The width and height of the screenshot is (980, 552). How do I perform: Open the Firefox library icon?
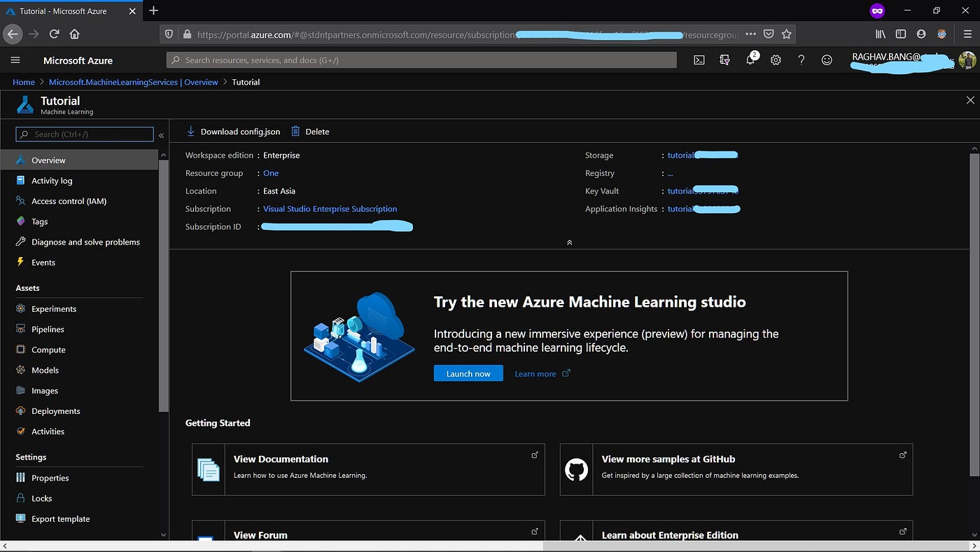click(880, 34)
